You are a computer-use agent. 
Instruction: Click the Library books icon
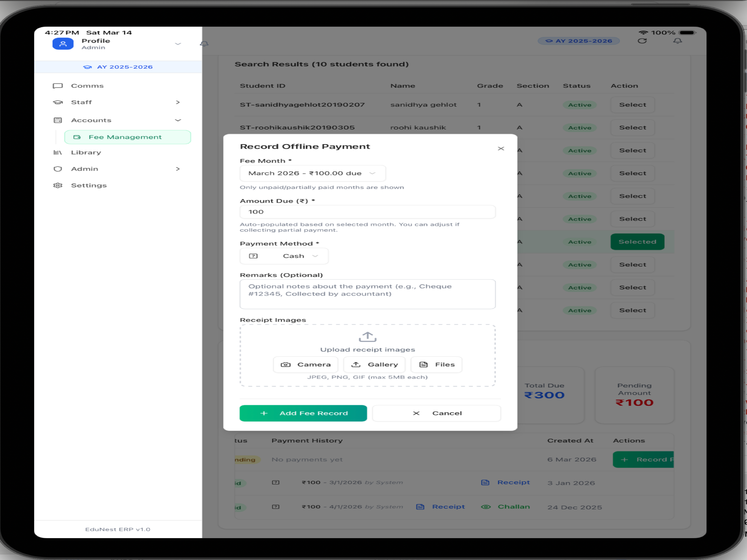click(58, 152)
